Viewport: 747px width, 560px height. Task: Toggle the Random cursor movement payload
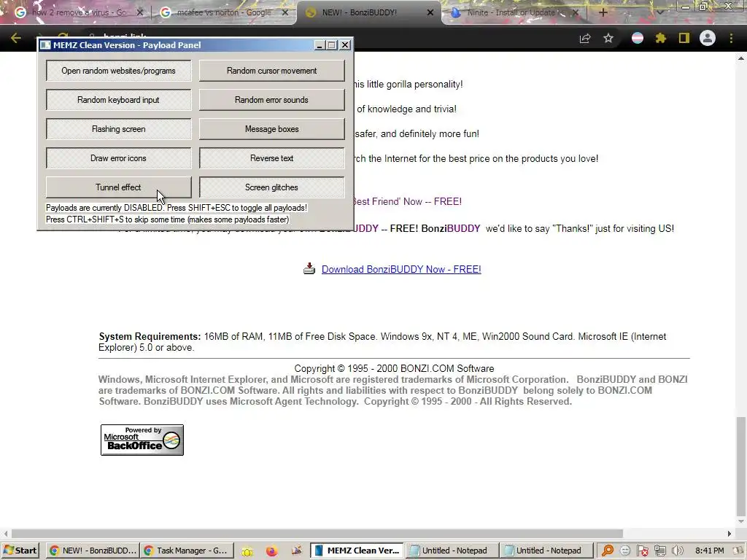pos(271,71)
